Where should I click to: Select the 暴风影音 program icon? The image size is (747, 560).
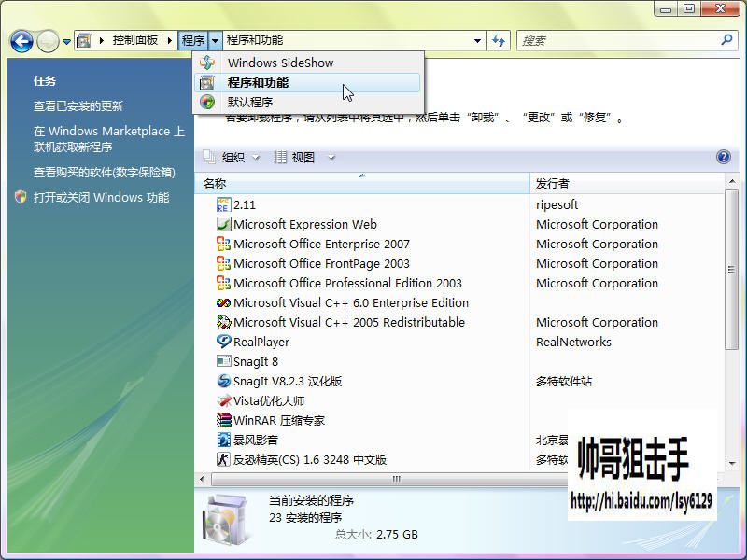[x=223, y=440]
